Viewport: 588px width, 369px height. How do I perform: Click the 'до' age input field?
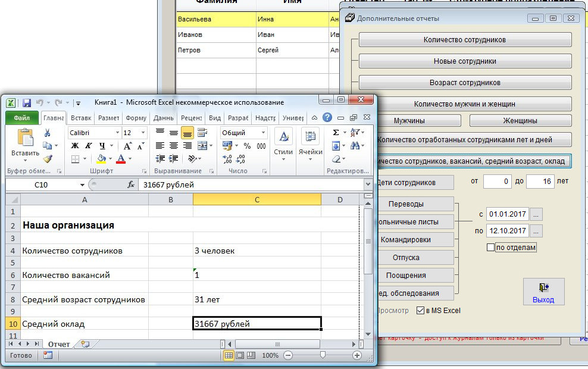coord(540,181)
